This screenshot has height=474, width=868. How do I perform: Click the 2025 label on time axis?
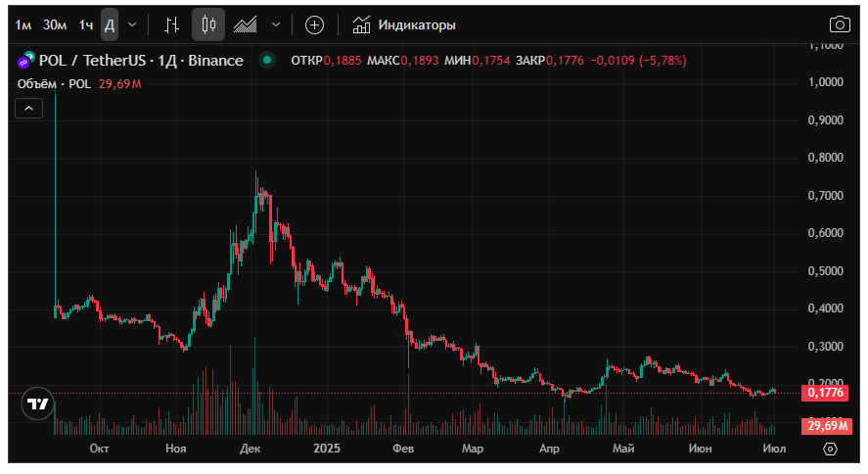point(327,449)
